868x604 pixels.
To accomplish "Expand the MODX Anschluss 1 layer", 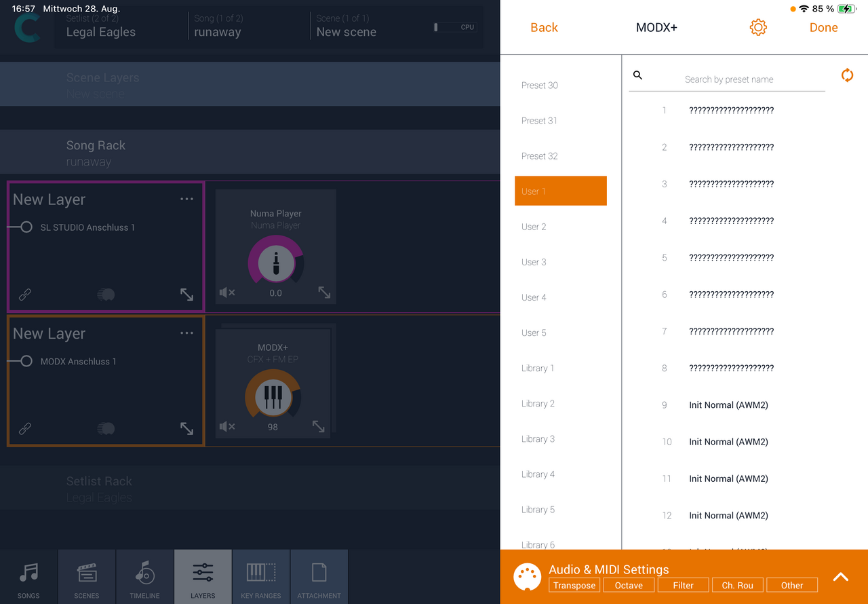I will point(186,428).
